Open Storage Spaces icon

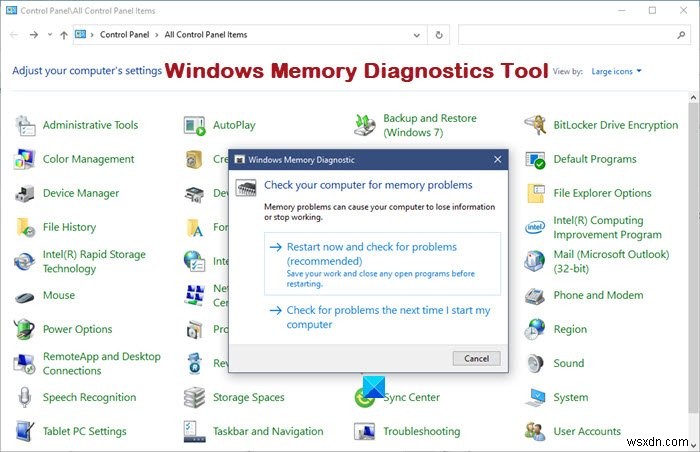pos(195,398)
